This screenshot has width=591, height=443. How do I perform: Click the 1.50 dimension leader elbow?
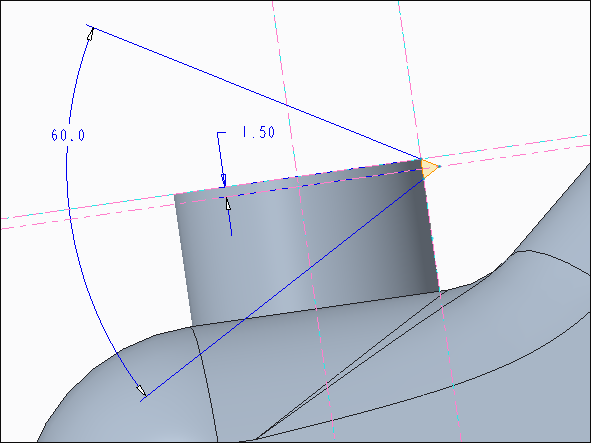221,133
